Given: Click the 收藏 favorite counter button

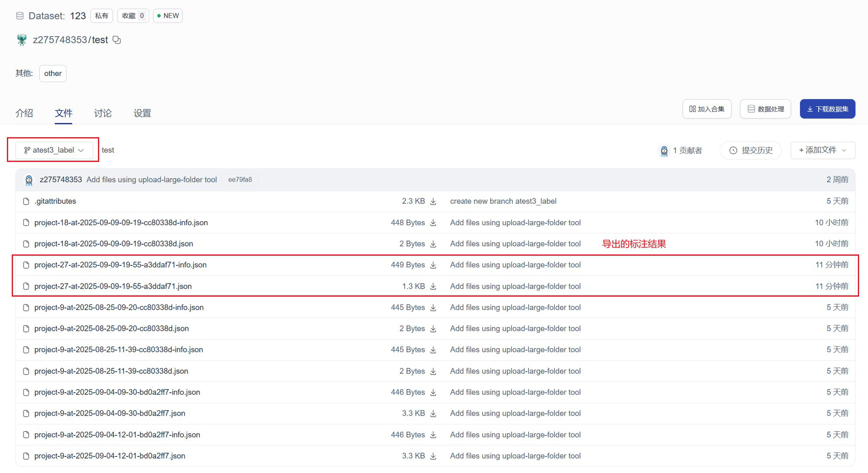Looking at the screenshot, I should [x=133, y=16].
